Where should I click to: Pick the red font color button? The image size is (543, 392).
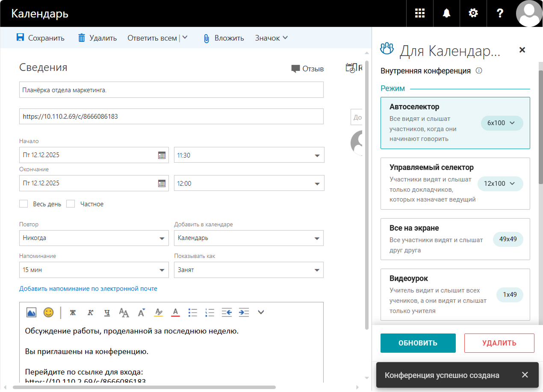(x=175, y=312)
